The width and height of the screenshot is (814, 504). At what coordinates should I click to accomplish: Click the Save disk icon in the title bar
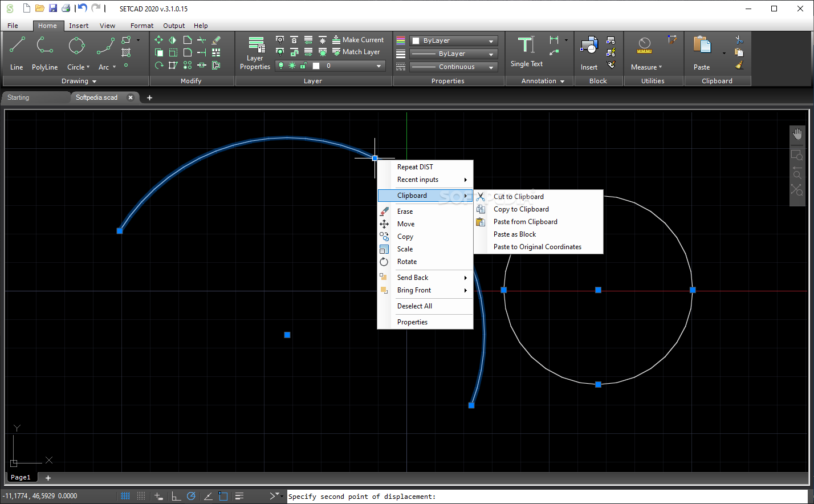pyautogui.click(x=53, y=9)
